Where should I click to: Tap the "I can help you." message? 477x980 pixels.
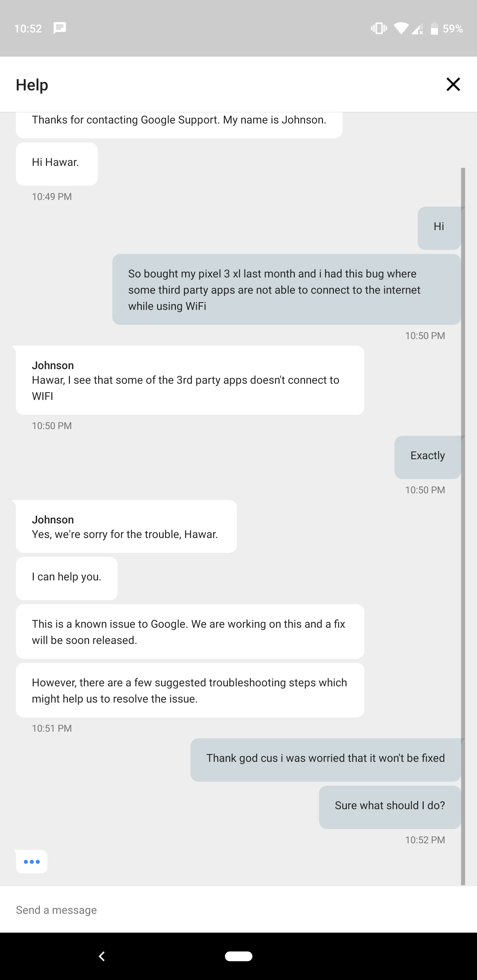(67, 577)
